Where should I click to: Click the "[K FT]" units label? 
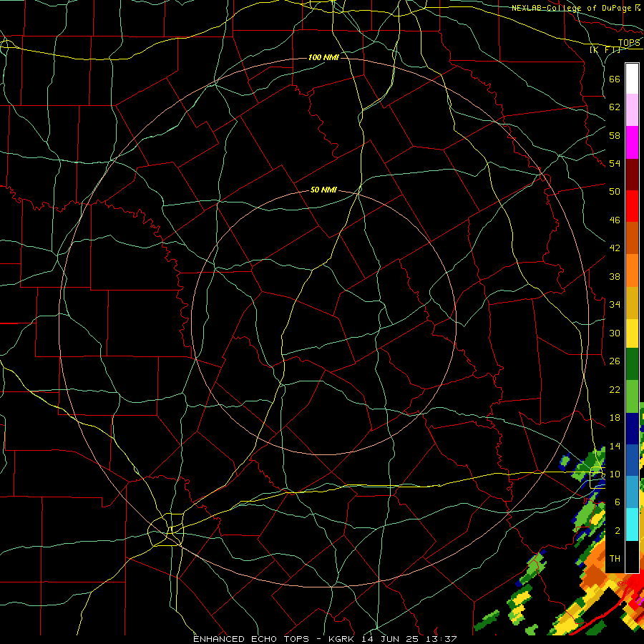605,49
